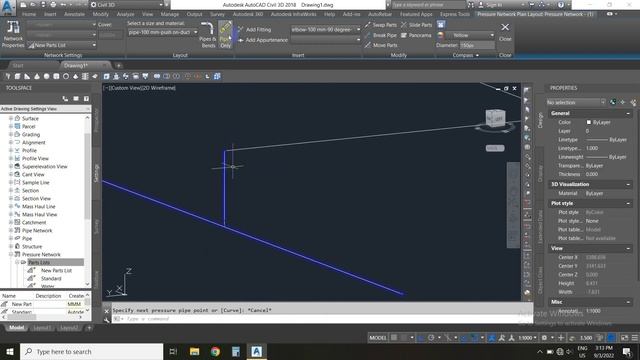Open the Annotate ribbon tab
Viewport: 640px width, 360px height.
tap(74, 14)
